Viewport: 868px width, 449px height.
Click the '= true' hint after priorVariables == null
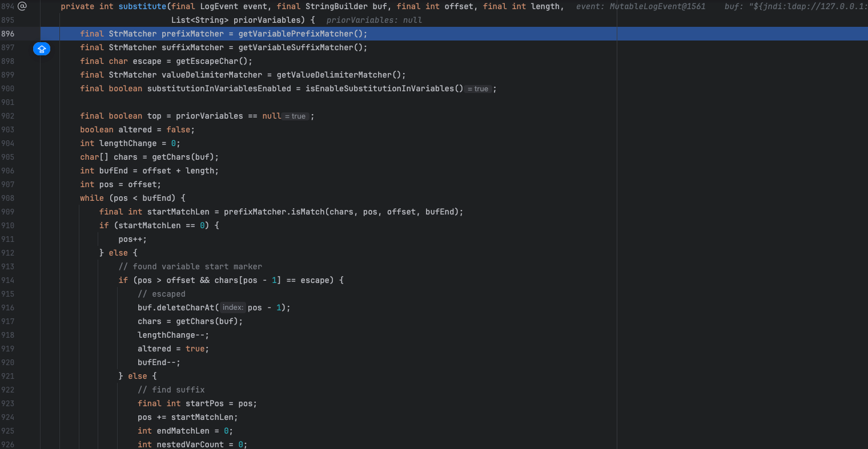point(295,116)
